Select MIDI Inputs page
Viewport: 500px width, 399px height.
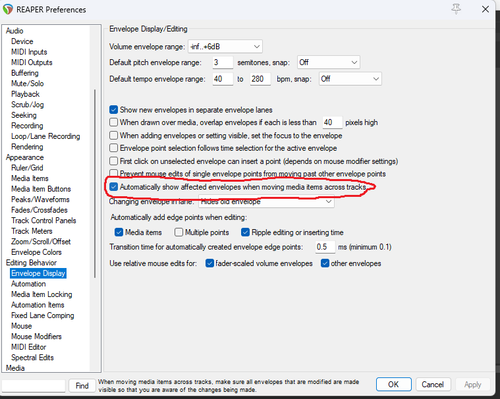29,52
